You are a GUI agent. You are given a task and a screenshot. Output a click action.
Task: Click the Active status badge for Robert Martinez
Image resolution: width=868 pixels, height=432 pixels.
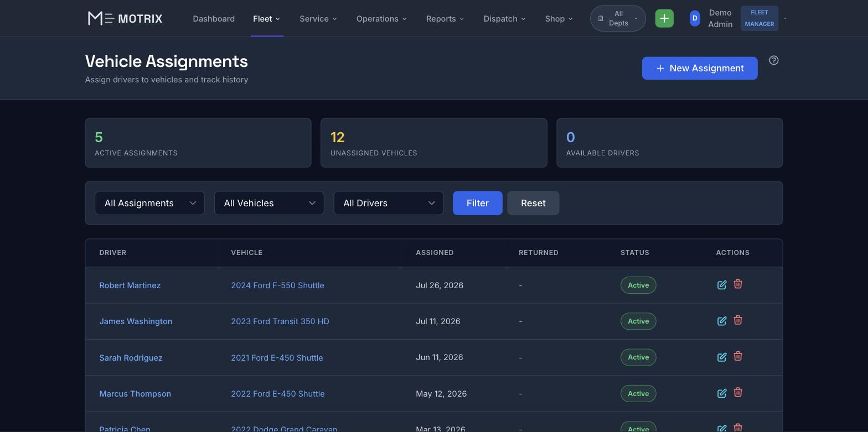(638, 285)
